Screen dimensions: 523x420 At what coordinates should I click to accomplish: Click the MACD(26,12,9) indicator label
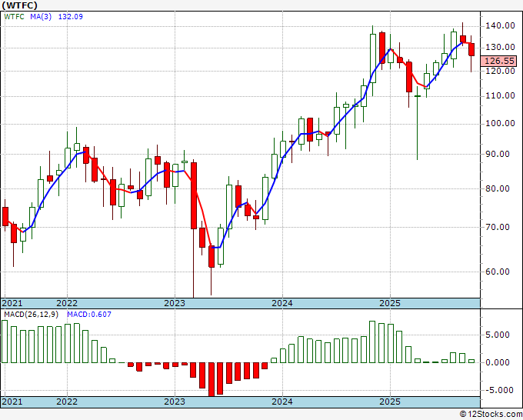(32, 315)
